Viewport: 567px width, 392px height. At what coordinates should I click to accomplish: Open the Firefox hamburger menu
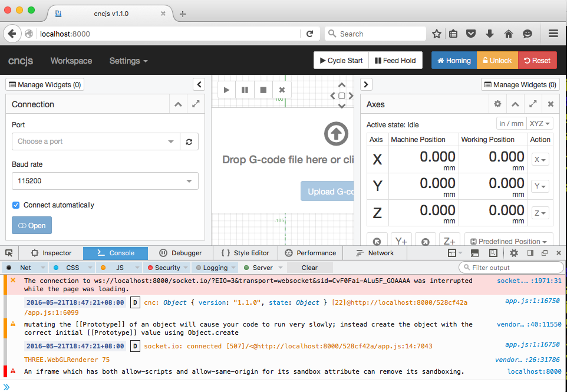(x=553, y=34)
